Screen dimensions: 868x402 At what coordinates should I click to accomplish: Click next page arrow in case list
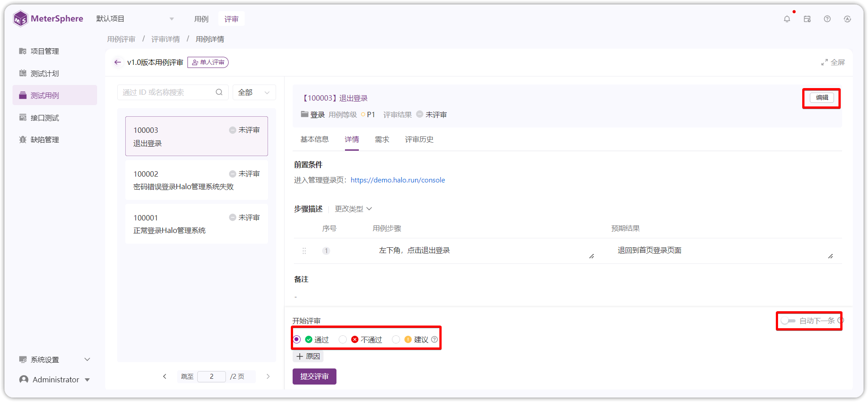click(x=268, y=377)
